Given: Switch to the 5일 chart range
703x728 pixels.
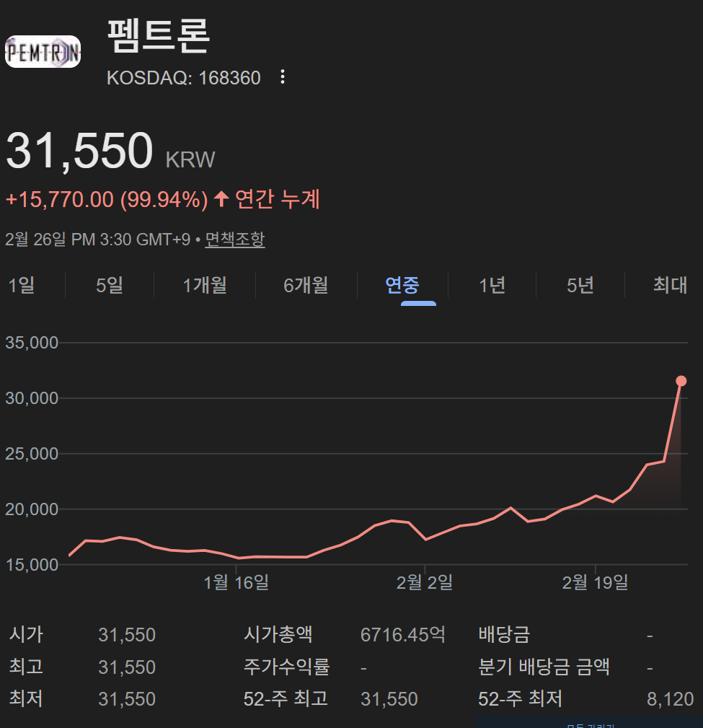Looking at the screenshot, I should click(x=110, y=285).
